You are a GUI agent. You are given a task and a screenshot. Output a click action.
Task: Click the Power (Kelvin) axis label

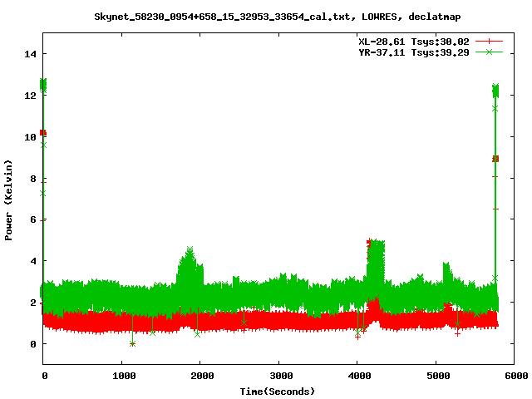click(x=8, y=199)
